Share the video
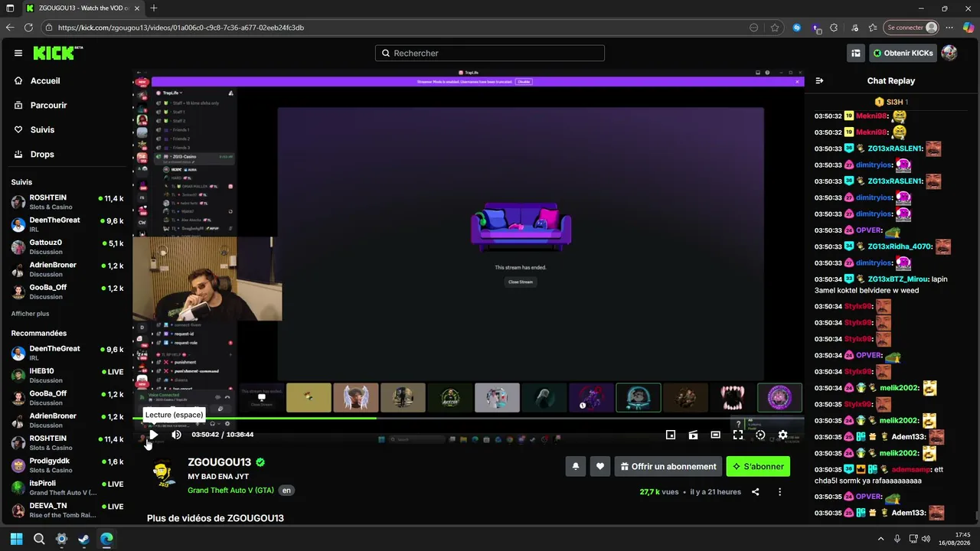Screen dimensions: 980x551 click(x=756, y=492)
